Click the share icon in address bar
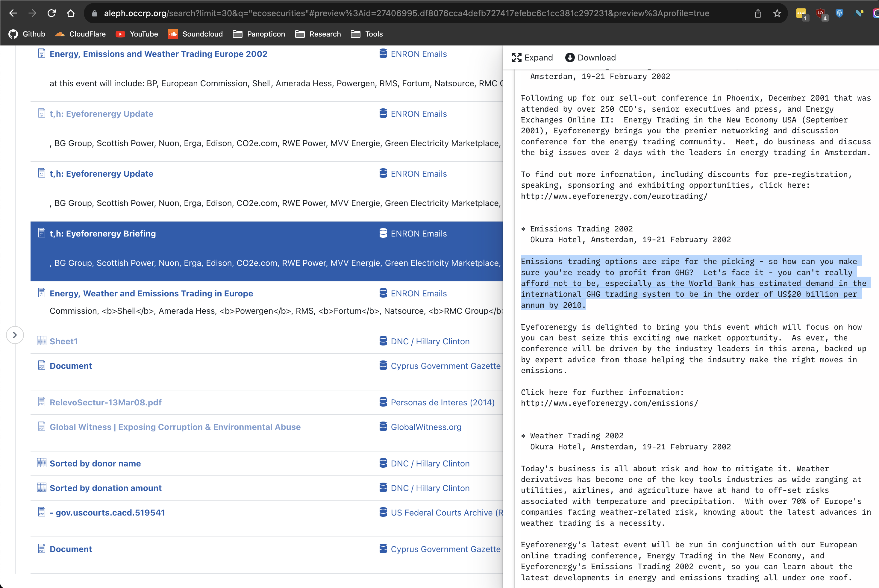Image resolution: width=879 pixels, height=588 pixels. click(x=758, y=13)
